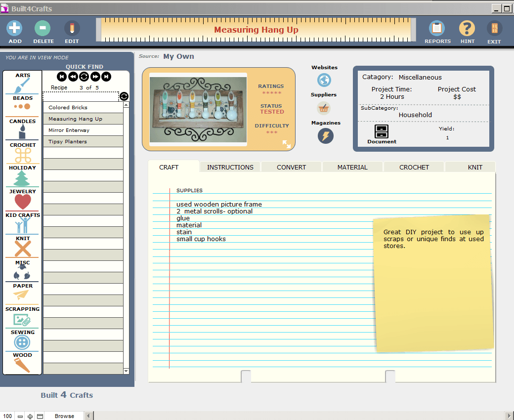Jump to the first recipe record

click(61, 77)
